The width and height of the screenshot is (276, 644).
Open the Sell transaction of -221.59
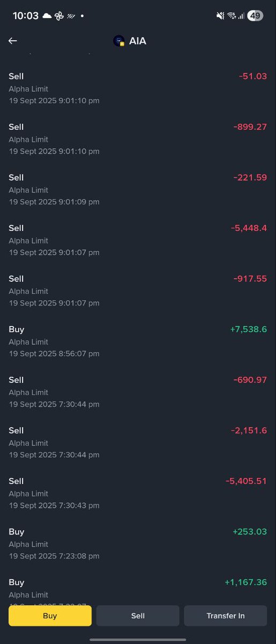[x=138, y=189]
